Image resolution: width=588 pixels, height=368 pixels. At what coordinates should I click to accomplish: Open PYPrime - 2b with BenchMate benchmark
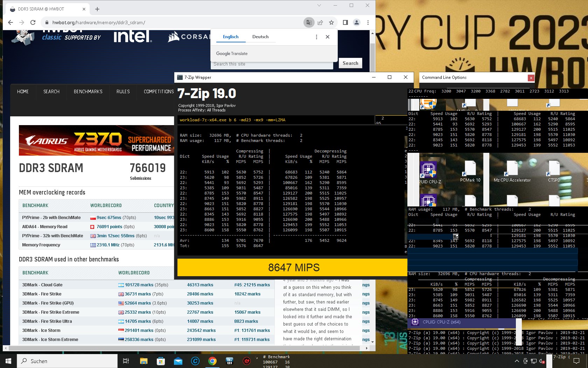click(x=51, y=218)
